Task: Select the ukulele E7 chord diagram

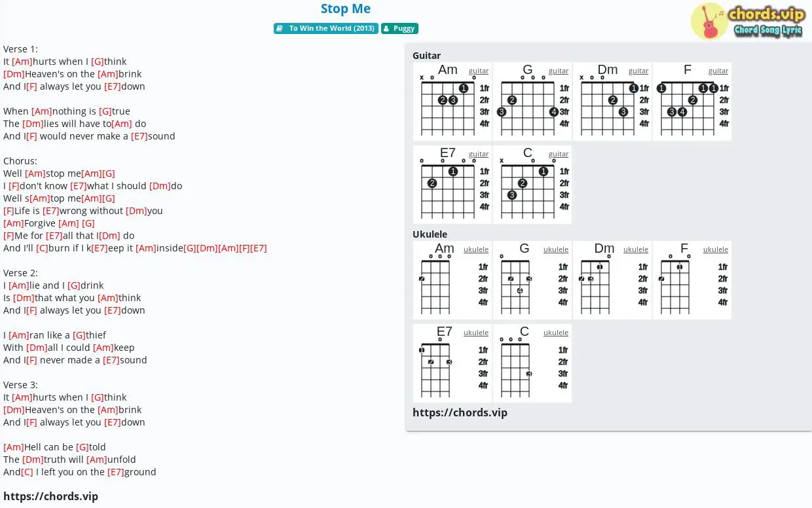Action: click(x=452, y=363)
